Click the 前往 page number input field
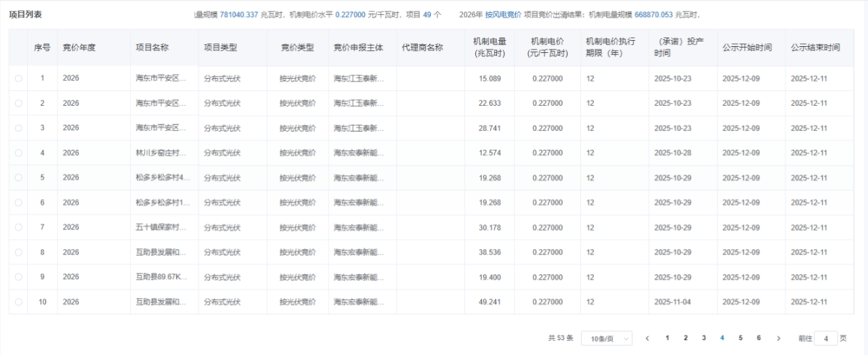Screen dimensions: 868x355 coord(825,338)
